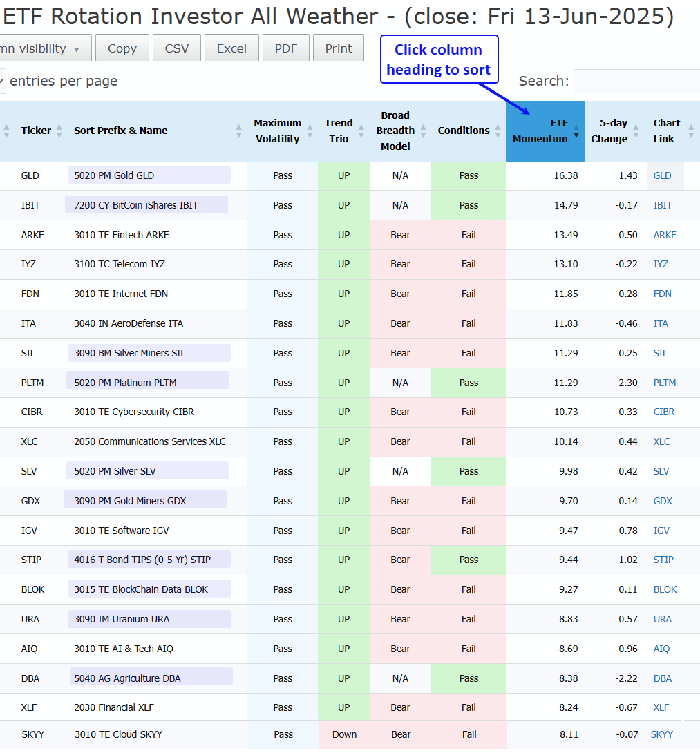
Task: Sort by Trend Trio sort arrows
Action: pyautogui.click(x=361, y=131)
